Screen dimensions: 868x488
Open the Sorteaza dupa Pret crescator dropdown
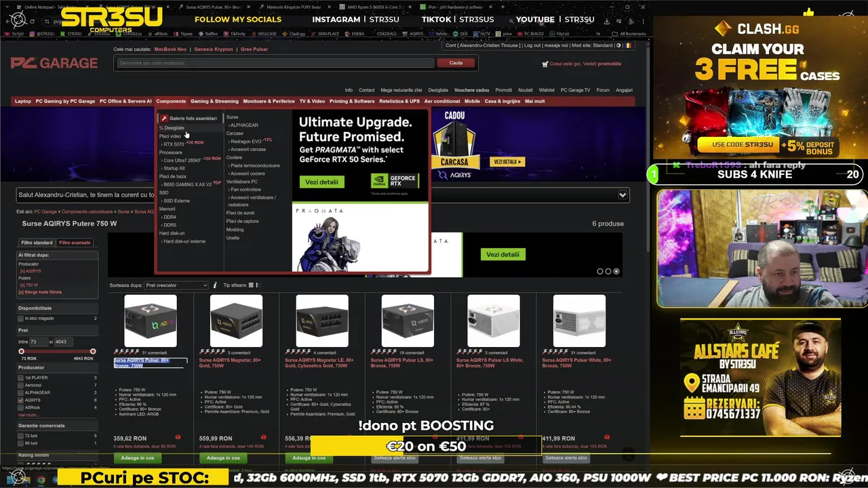coord(176,285)
